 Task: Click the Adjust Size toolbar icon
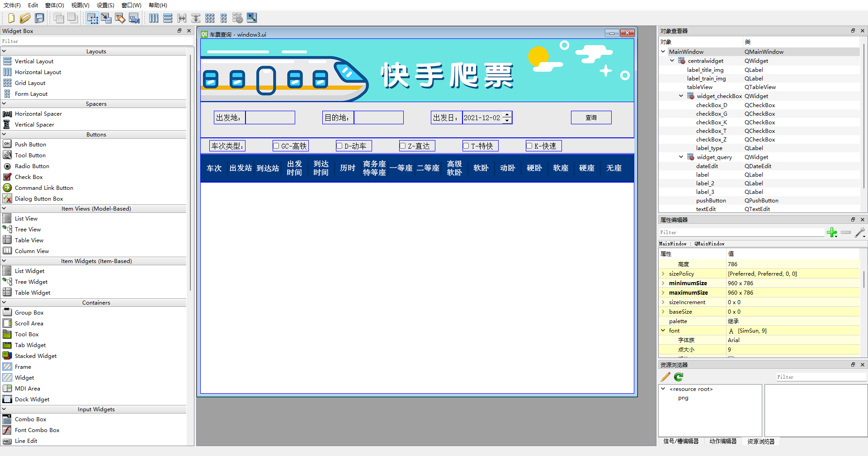pyautogui.click(x=252, y=18)
